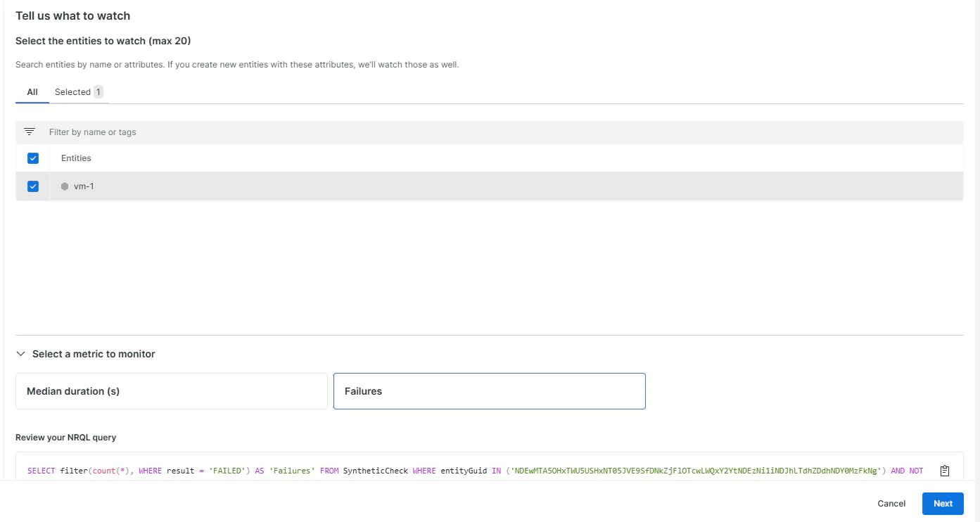This screenshot has height=522, width=980.
Task: Focus the Filter by name or tags field
Action: click(x=490, y=132)
